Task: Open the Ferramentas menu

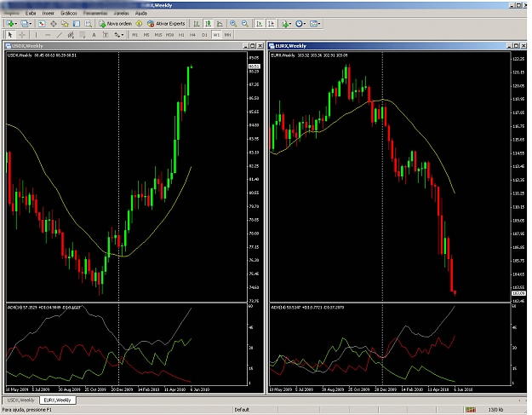Action: point(95,14)
